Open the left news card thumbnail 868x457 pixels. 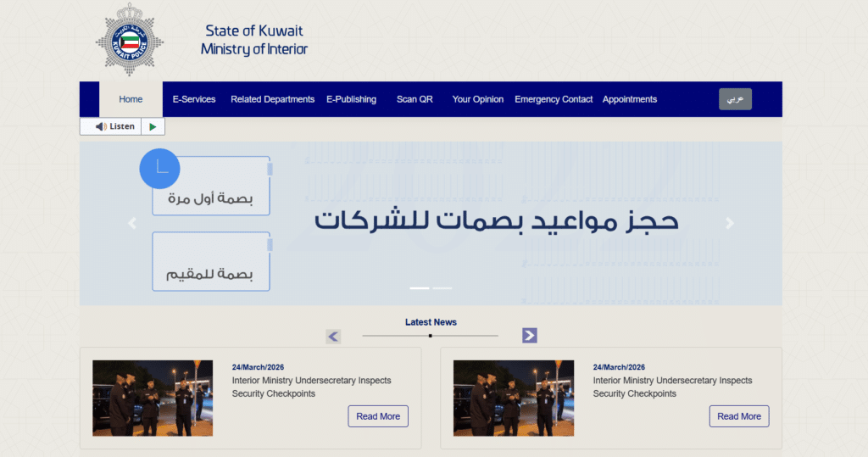153,398
